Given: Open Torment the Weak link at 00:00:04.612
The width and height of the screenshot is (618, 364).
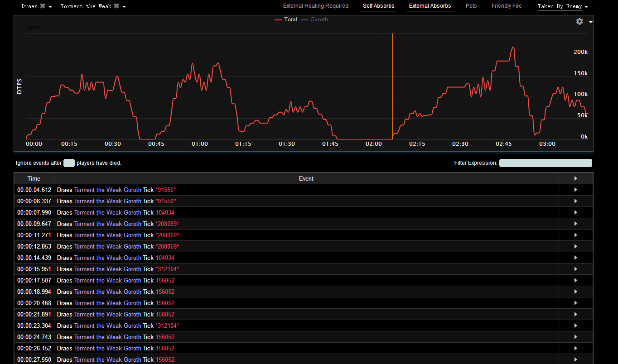Looking at the screenshot, I should 98,190.
